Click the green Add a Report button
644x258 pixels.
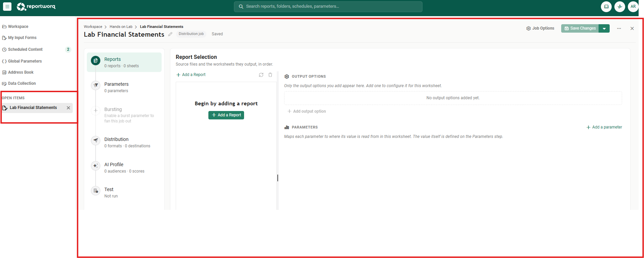click(x=226, y=115)
